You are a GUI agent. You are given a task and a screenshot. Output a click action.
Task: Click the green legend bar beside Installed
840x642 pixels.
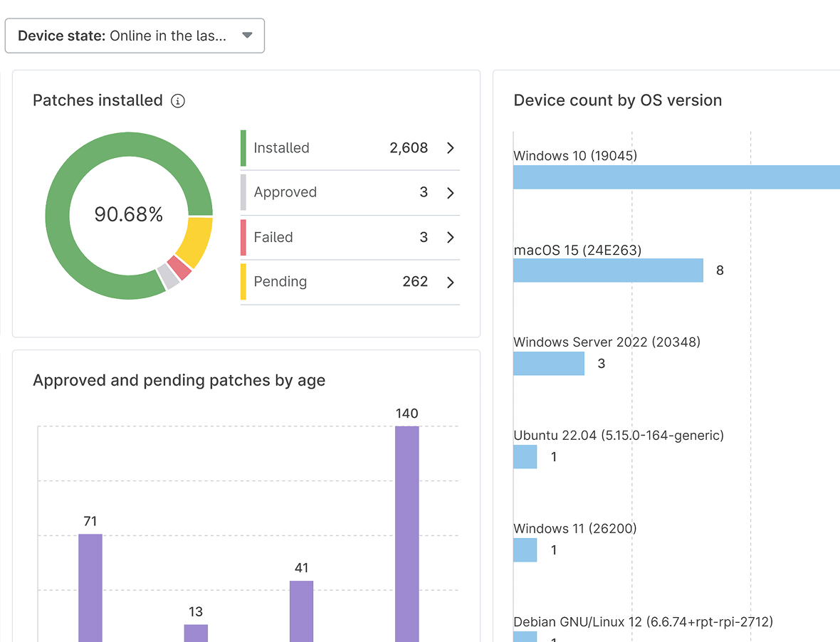(x=243, y=147)
